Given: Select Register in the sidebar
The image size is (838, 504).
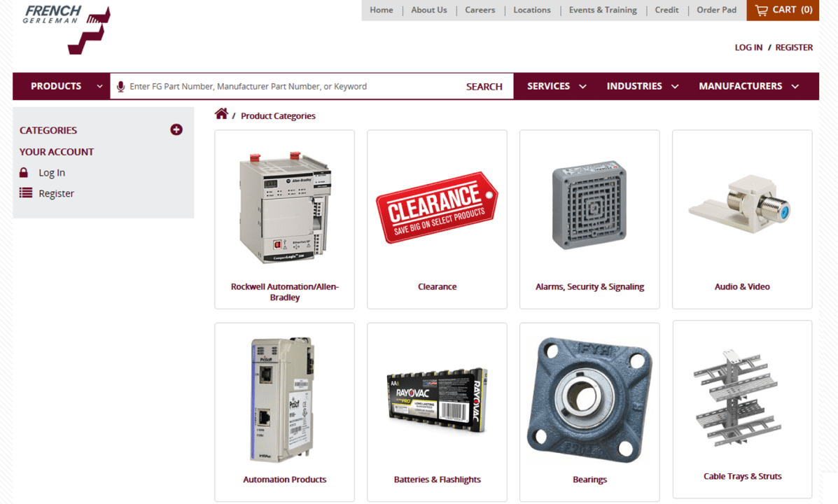Looking at the screenshot, I should click(x=56, y=193).
